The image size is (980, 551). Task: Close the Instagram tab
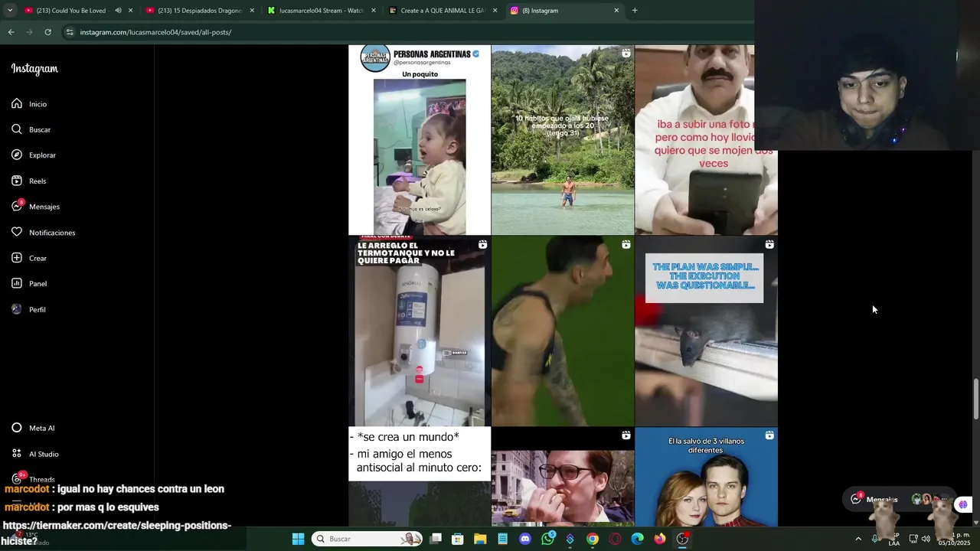click(x=616, y=11)
